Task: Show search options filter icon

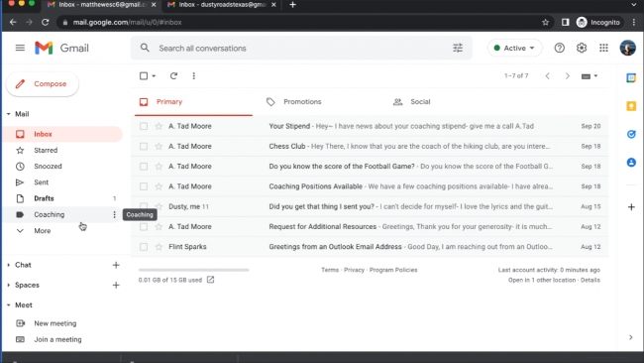Action: click(458, 48)
